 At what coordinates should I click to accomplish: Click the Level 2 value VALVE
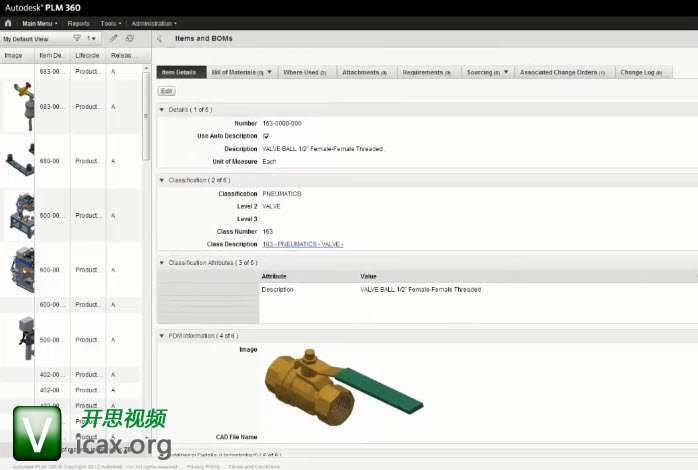coord(271,207)
